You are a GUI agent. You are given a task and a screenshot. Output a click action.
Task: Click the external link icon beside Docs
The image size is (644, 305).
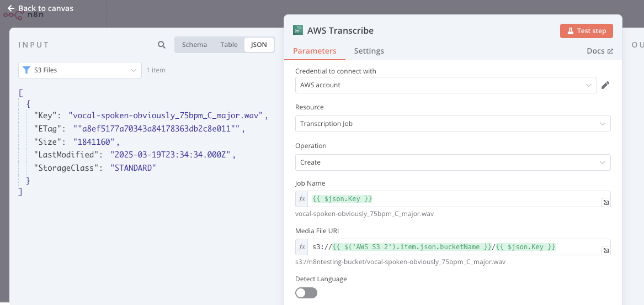pyautogui.click(x=610, y=51)
